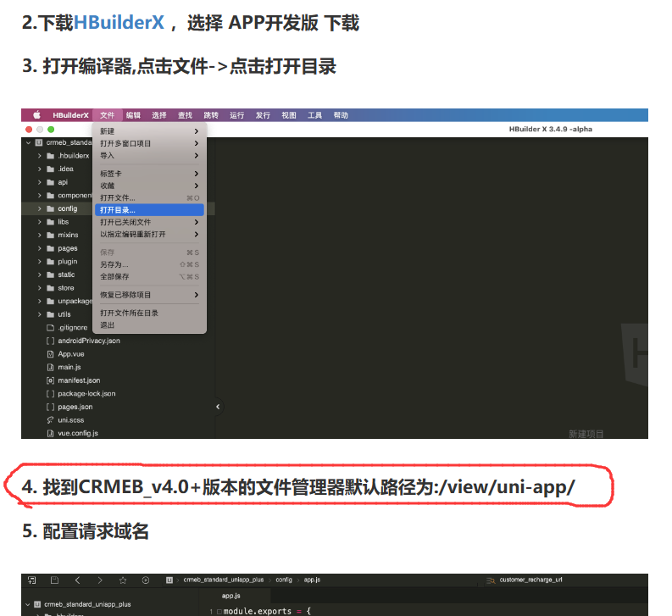The height and width of the screenshot is (616, 672).
Task: Click the store folder icon
Action: [51, 288]
